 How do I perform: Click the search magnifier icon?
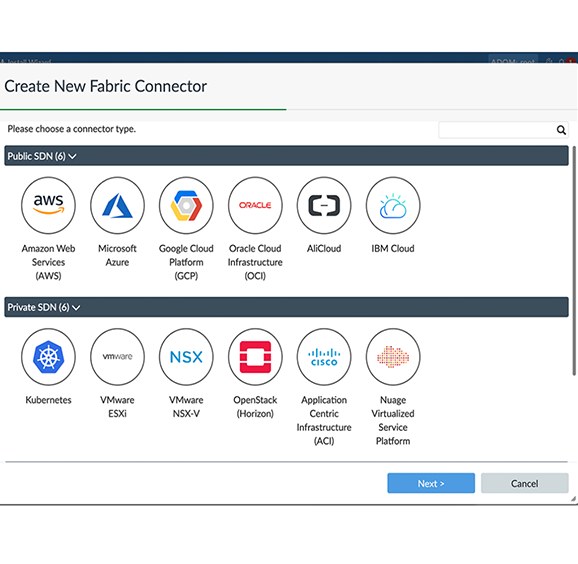click(x=561, y=130)
